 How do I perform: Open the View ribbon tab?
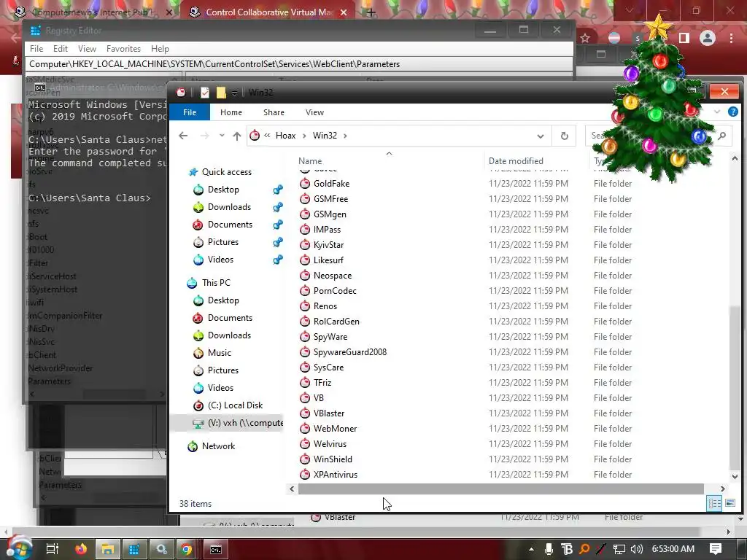click(314, 112)
